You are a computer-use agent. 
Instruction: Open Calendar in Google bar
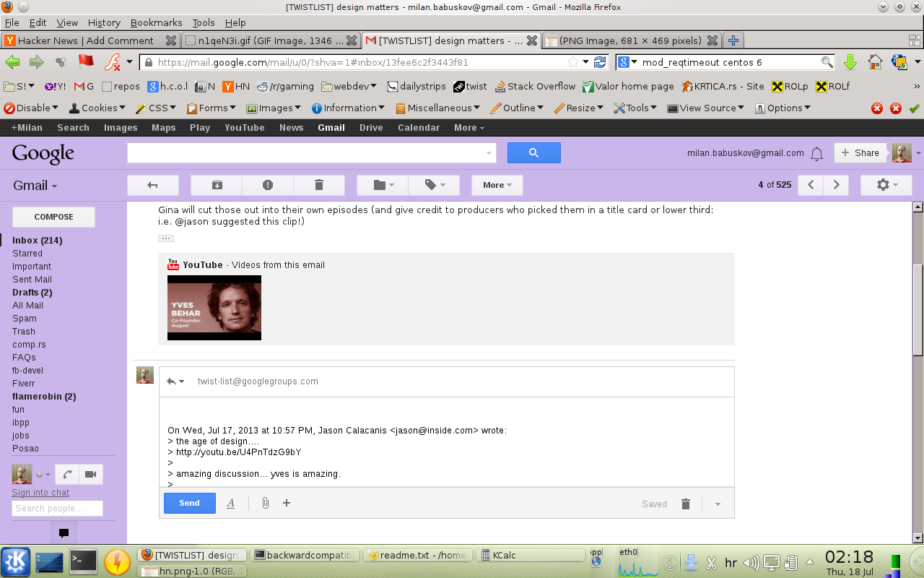pyautogui.click(x=419, y=127)
